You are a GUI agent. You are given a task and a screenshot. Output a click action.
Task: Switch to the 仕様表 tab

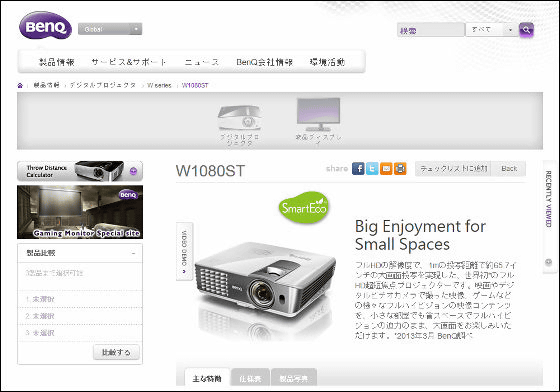[x=250, y=379]
